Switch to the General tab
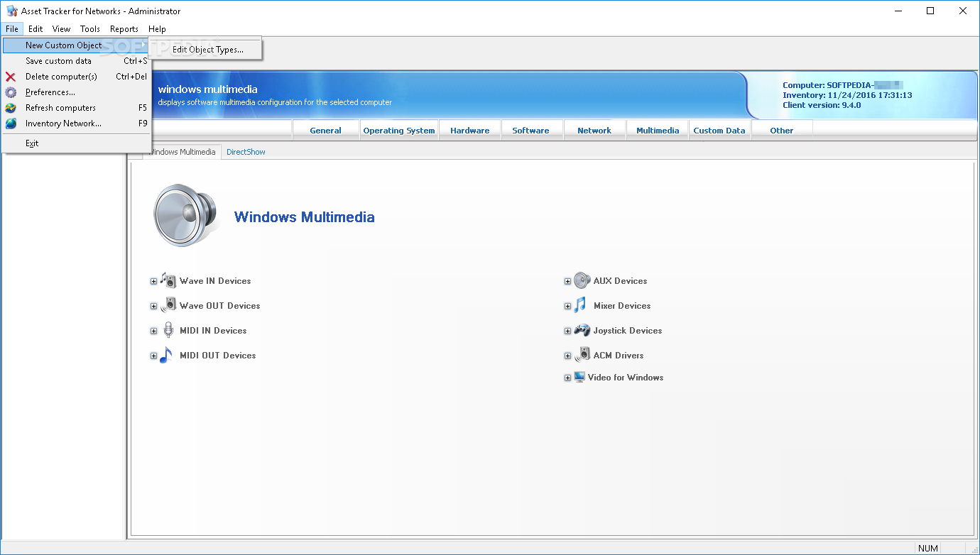 pyautogui.click(x=325, y=131)
